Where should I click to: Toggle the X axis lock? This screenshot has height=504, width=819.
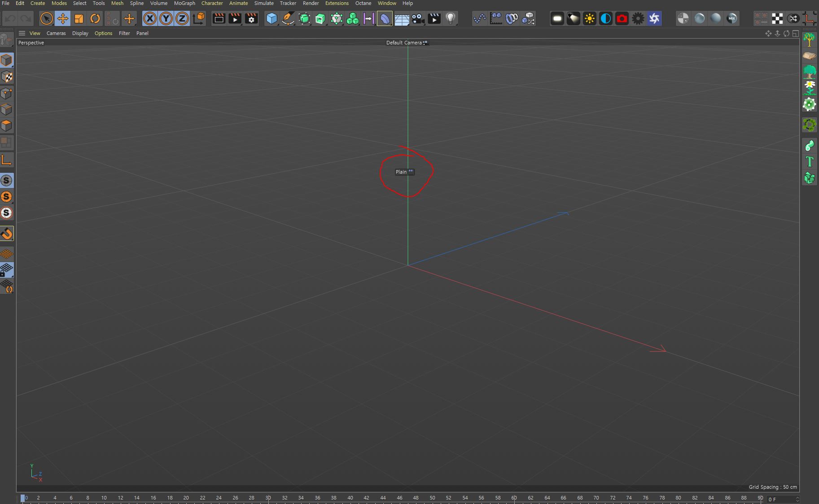point(150,18)
